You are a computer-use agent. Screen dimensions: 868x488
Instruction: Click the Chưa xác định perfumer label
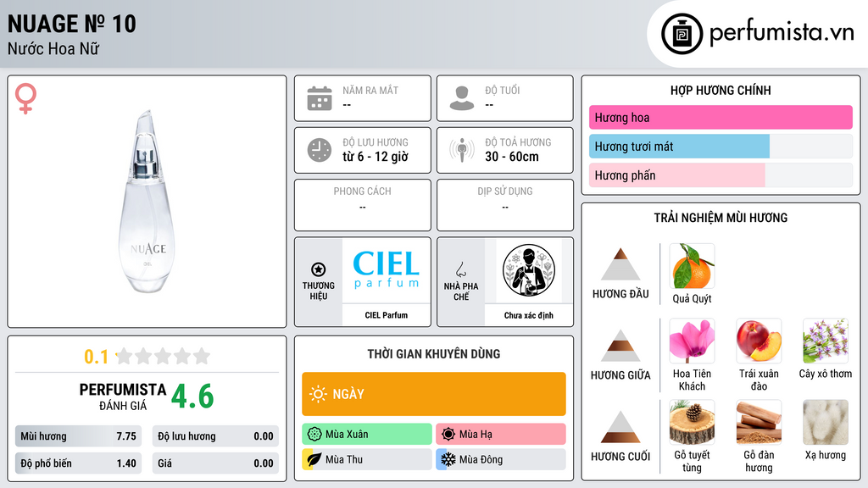pos(529,315)
